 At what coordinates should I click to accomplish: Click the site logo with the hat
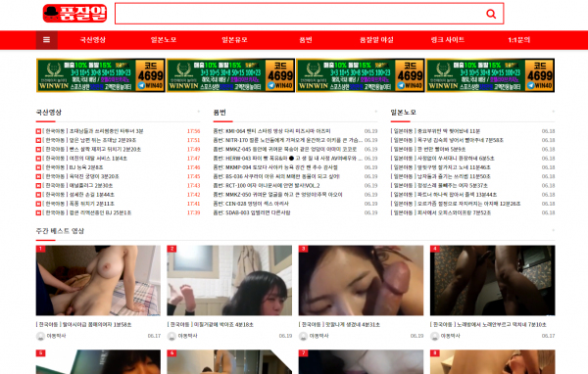point(74,14)
